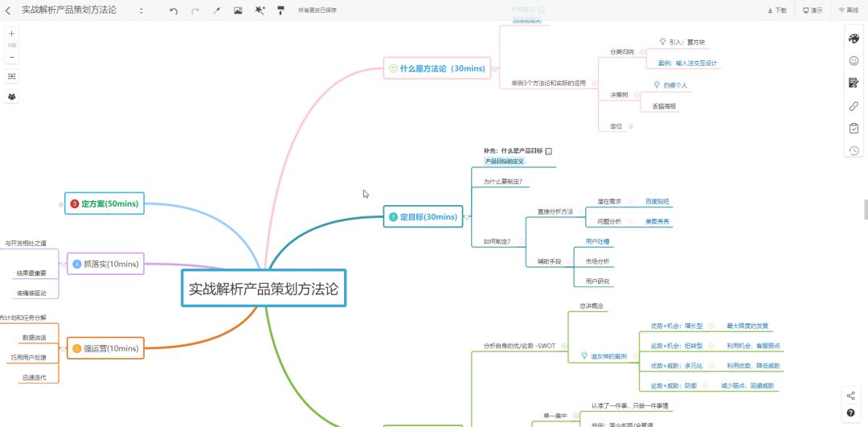Collapse the 什么是方法论 node children
The image size is (868, 427).
click(x=495, y=68)
